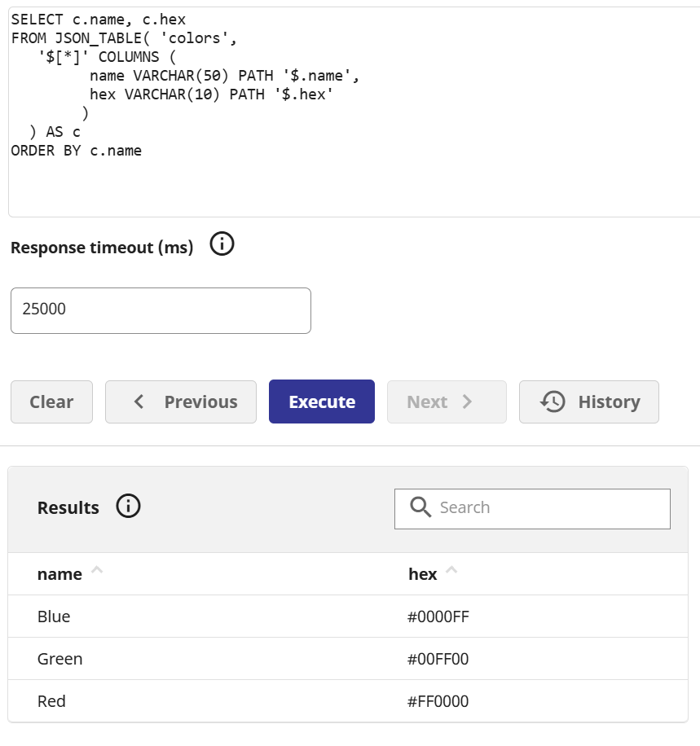Toggle the hex column sort arrow

pos(451,571)
